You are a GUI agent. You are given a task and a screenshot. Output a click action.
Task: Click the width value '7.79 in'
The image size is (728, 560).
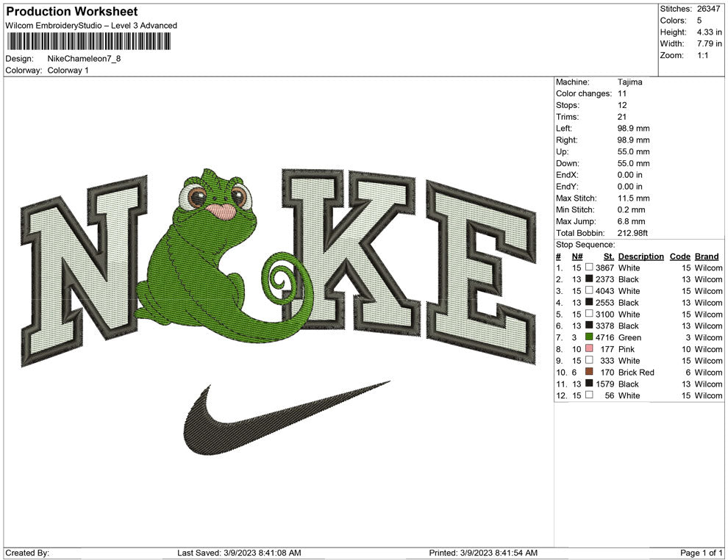[709, 43]
